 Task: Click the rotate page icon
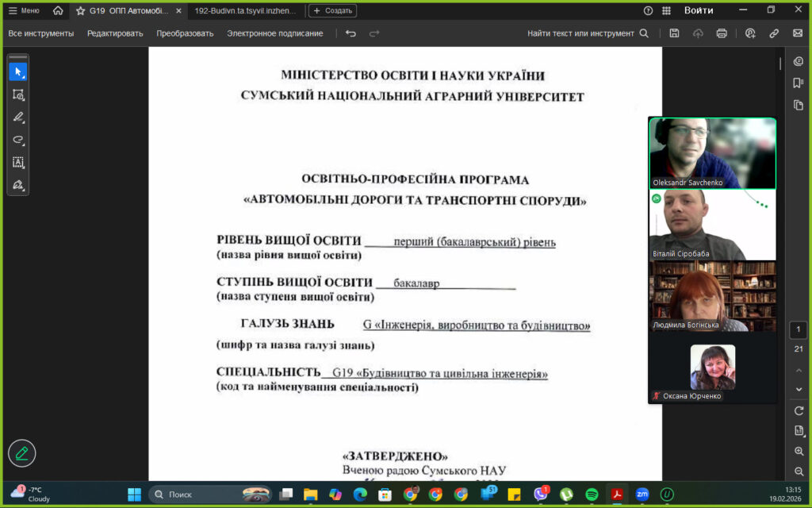[x=799, y=410]
